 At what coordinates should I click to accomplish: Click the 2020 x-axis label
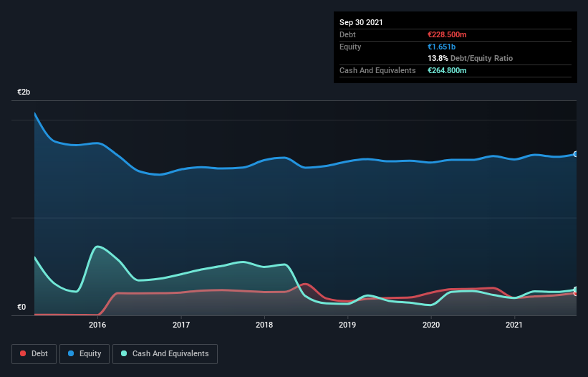(x=431, y=325)
